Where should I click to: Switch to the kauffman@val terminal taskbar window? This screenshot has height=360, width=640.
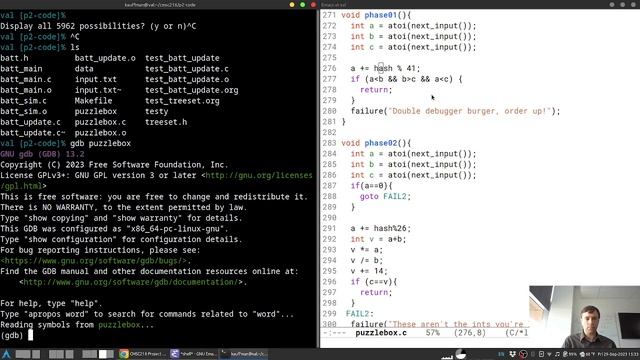tap(244, 354)
